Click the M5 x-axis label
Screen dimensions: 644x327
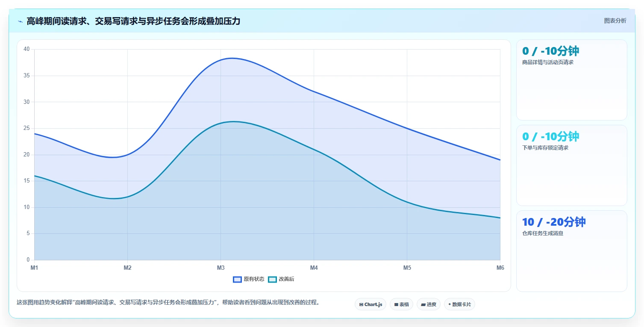(407, 268)
